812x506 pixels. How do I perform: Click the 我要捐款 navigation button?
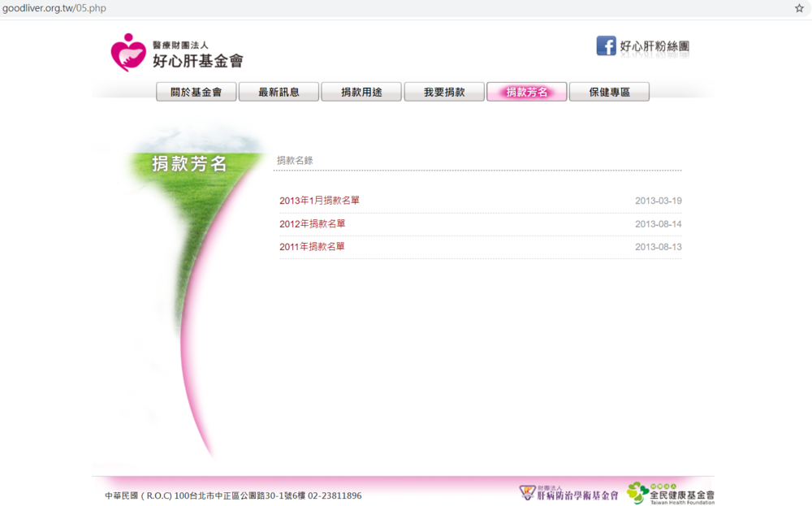tap(444, 92)
